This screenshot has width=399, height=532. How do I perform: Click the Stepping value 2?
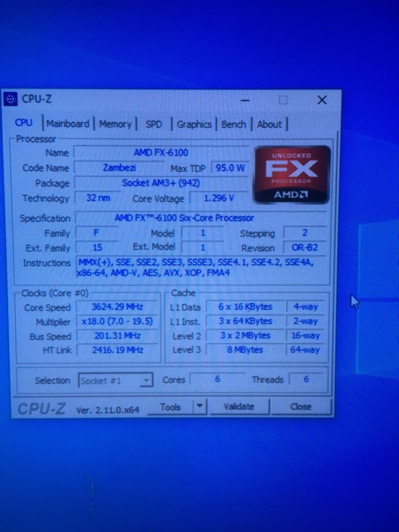pos(304,233)
